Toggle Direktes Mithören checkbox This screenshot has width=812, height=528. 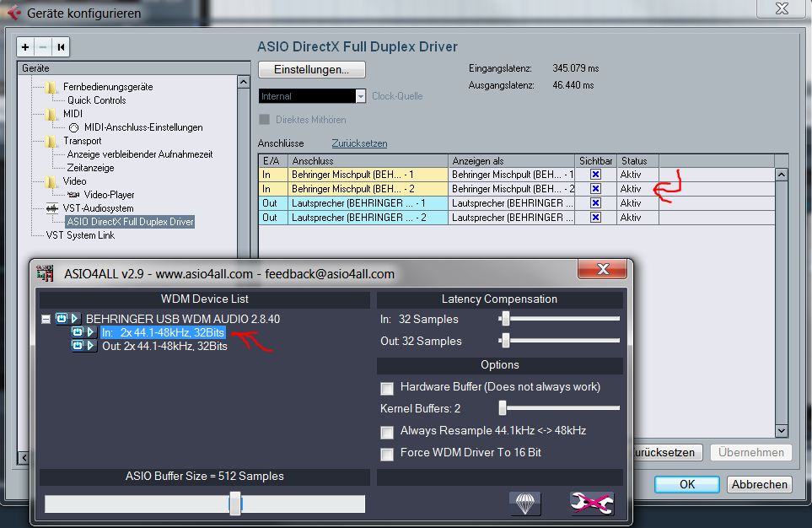click(x=264, y=119)
